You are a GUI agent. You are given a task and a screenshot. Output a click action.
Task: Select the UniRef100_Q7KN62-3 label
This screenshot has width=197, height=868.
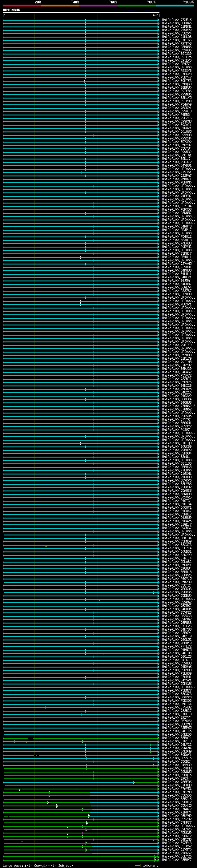[179, 406]
